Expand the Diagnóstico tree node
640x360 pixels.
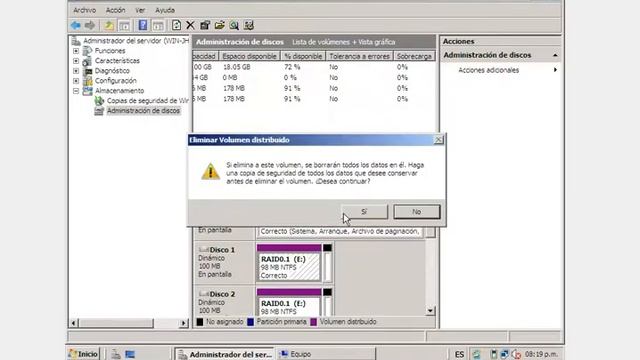coord(76,71)
